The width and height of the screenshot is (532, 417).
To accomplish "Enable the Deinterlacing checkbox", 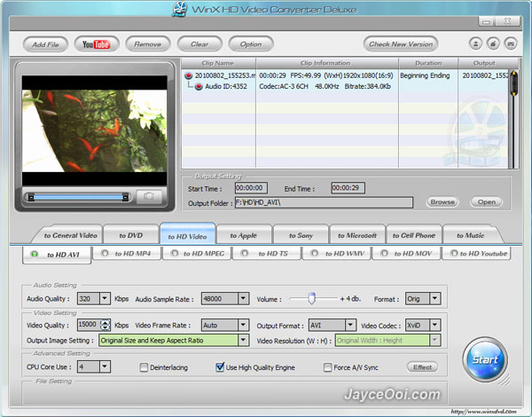I will (144, 367).
